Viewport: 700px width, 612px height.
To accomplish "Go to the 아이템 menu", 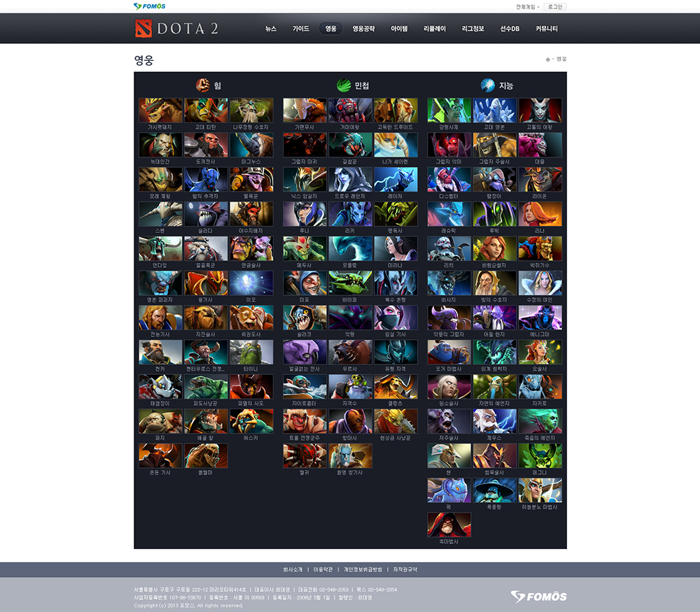I will [399, 29].
